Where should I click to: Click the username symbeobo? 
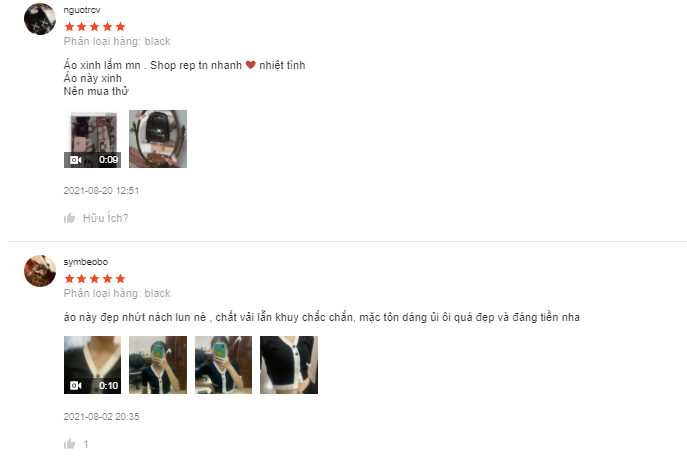85,262
